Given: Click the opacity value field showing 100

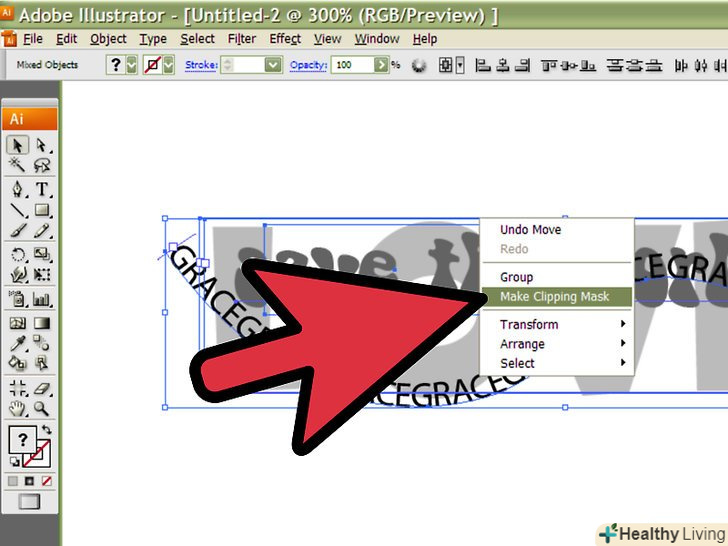Looking at the screenshot, I should click(353, 65).
